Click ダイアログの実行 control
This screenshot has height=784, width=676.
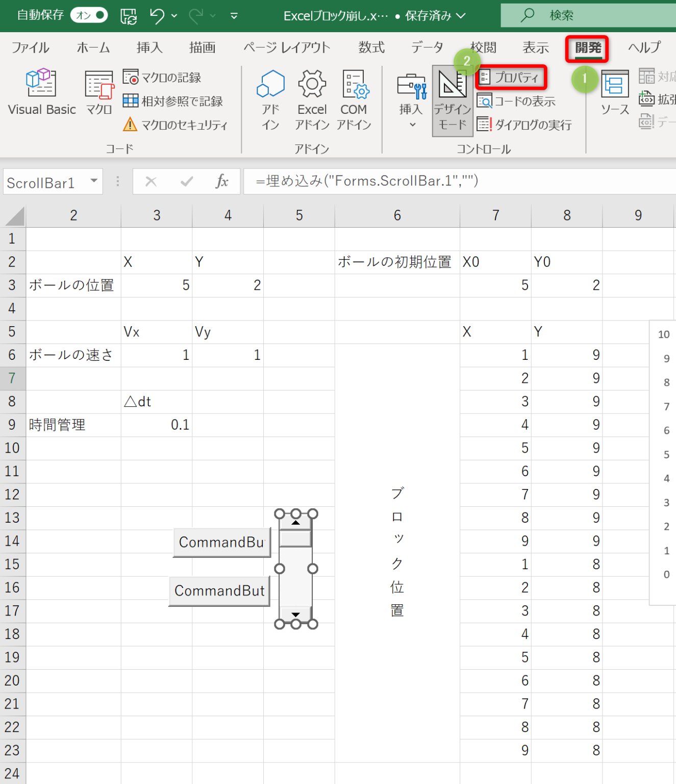point(524,125)
